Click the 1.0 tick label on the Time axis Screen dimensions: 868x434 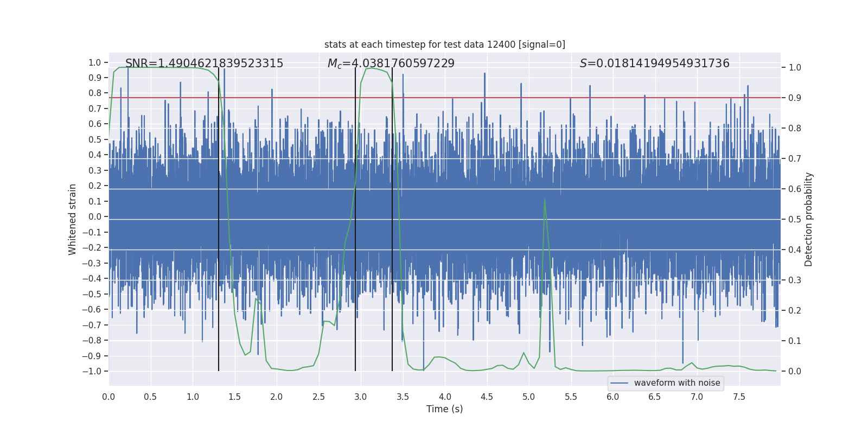click(193, 397)
